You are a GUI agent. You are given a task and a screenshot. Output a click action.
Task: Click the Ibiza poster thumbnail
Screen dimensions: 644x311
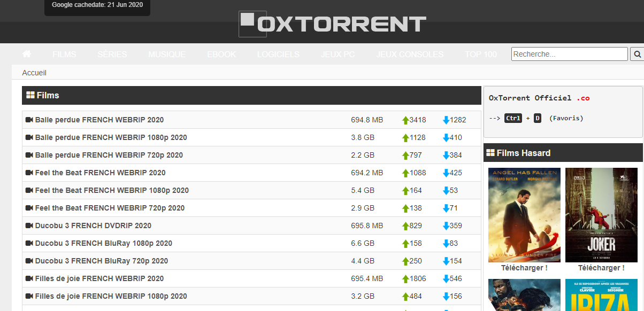tap(601, 295)
